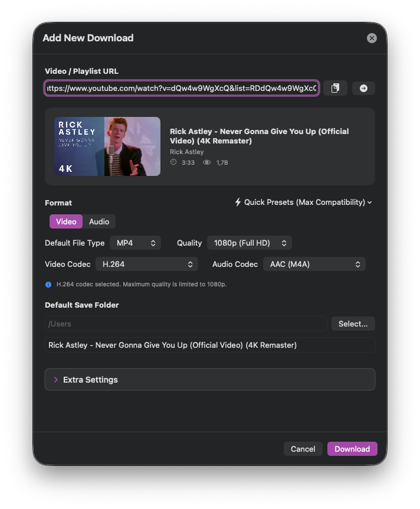Viewport: 420px width, 509px height.
Task: Close the Add New Download dialog
Action: [x=372, y=38]
